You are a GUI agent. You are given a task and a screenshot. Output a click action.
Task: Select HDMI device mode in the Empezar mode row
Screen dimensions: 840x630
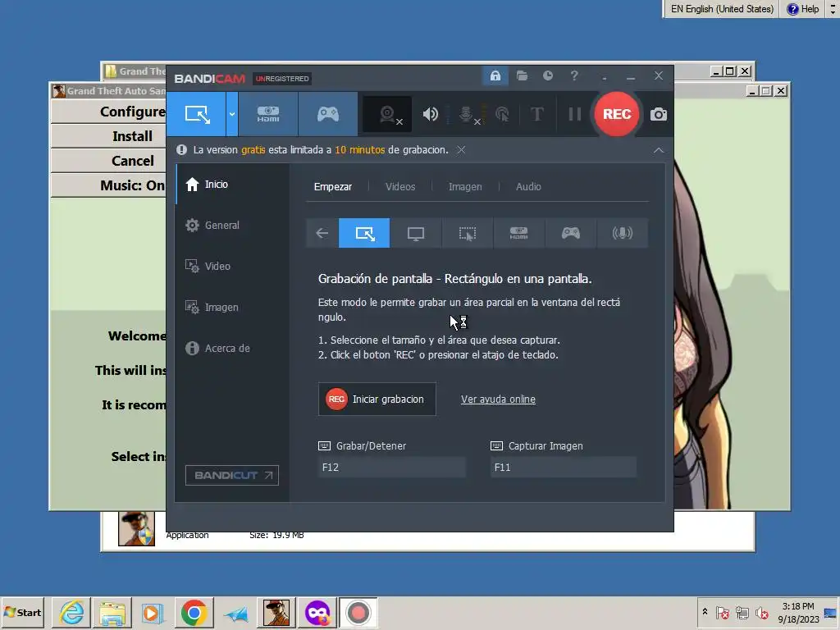click(518, 233)
